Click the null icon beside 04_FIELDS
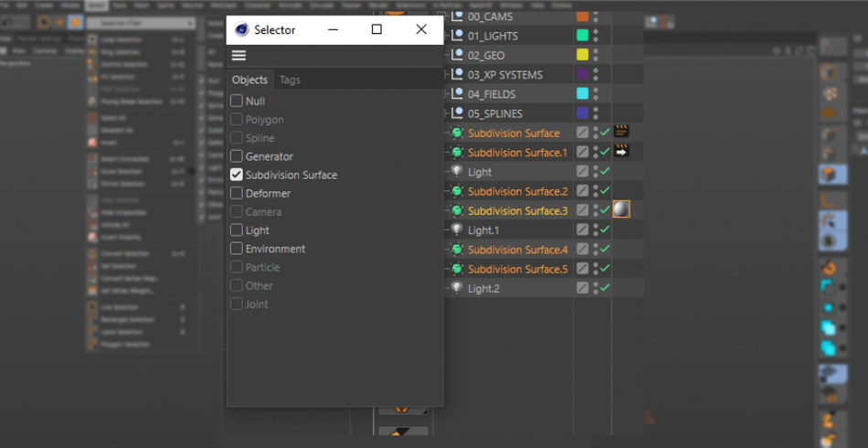868x448 pixels. (x=457, y=94)
